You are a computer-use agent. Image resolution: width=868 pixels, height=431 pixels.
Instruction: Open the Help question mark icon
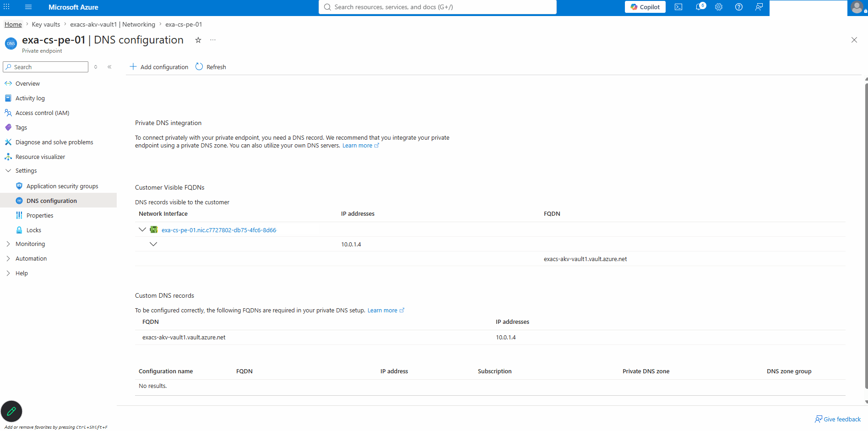739,7
